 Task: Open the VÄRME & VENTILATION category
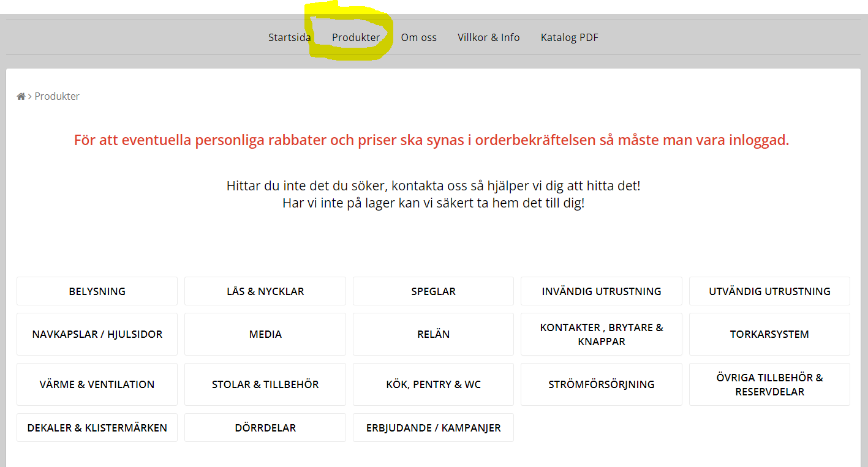(x=97, y=384)
